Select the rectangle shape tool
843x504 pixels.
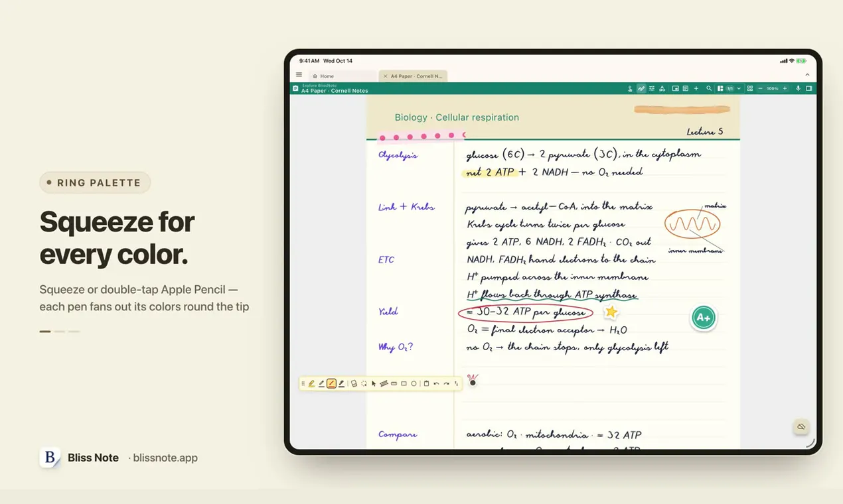[404, 383]
